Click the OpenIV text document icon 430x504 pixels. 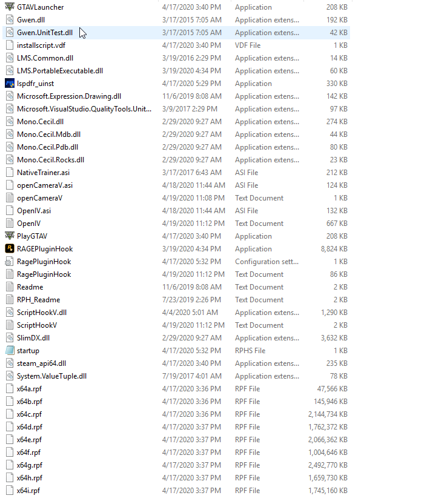point(10,224)
